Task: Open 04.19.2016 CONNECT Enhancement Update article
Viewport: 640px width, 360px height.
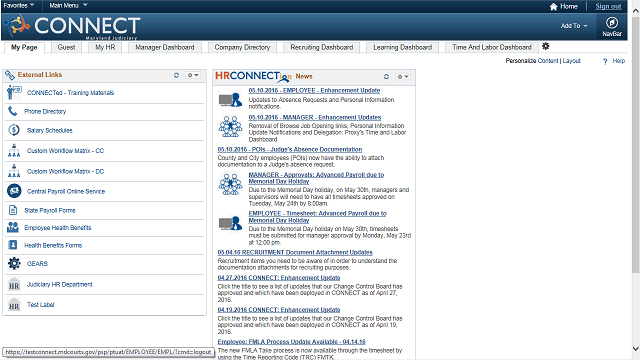Action: (279, 310)
